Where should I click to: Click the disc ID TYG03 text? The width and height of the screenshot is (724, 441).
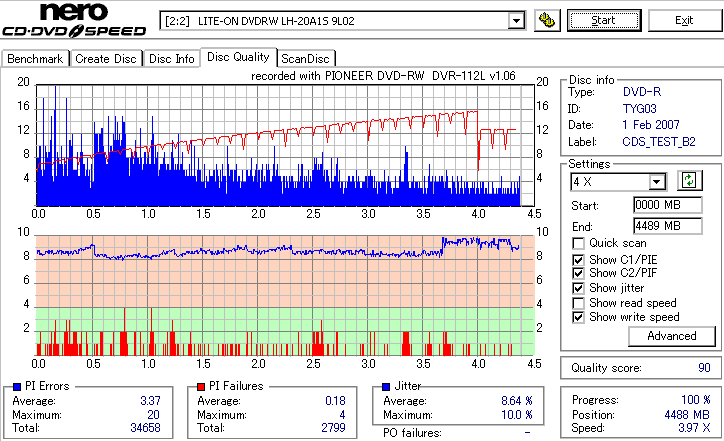[640, 109]
